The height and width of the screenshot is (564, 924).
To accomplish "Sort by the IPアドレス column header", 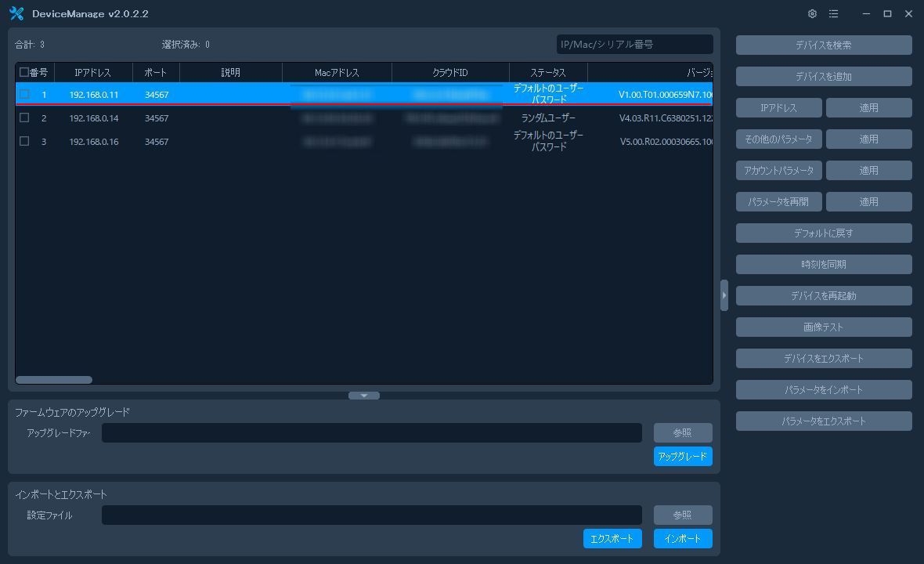I will point(92,73).
